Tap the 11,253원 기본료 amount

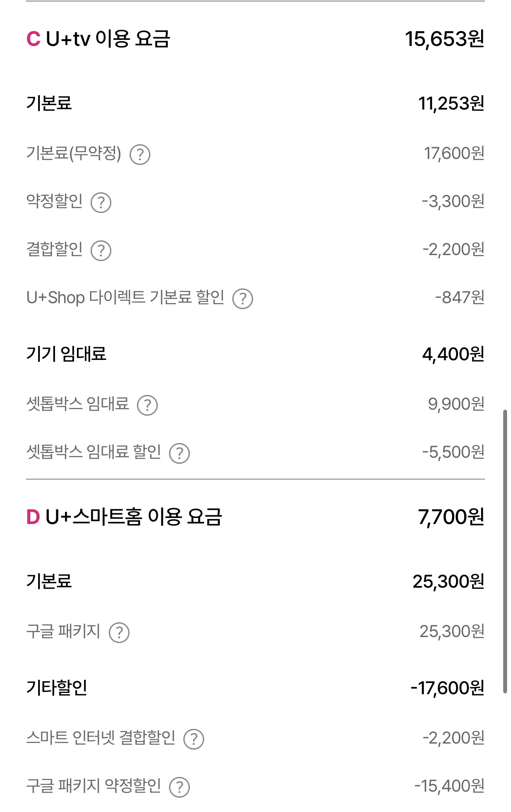[451, 104]
